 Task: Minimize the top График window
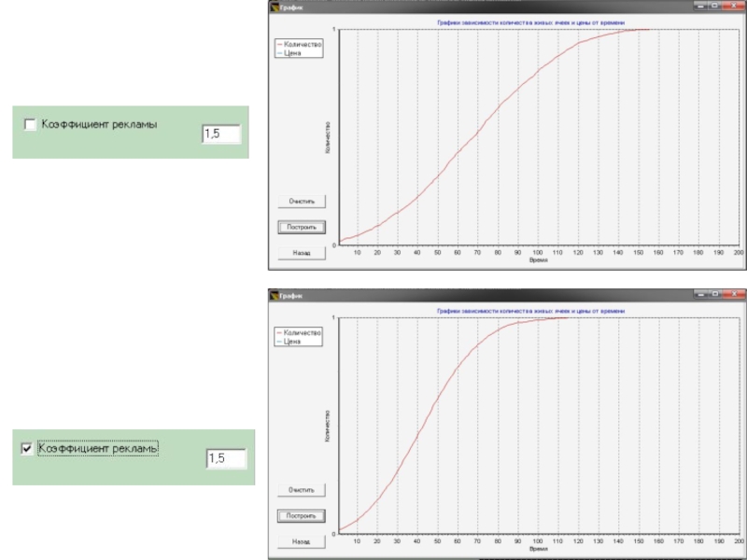(700, 7)
